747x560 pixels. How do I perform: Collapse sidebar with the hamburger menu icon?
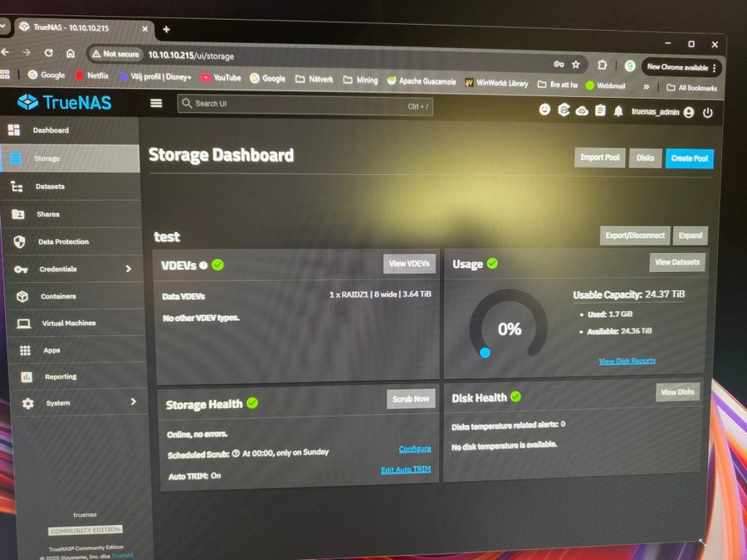pos(156,103)
